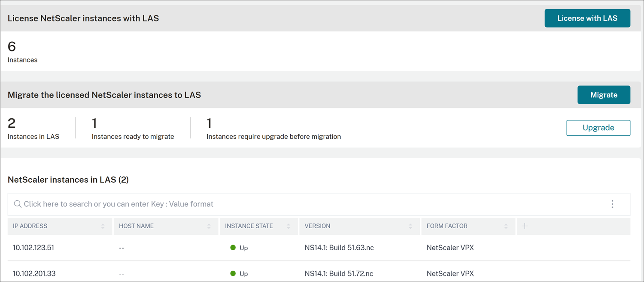Open the Upgrade button
The image size is (644, 282).
(x=598, y=128)
